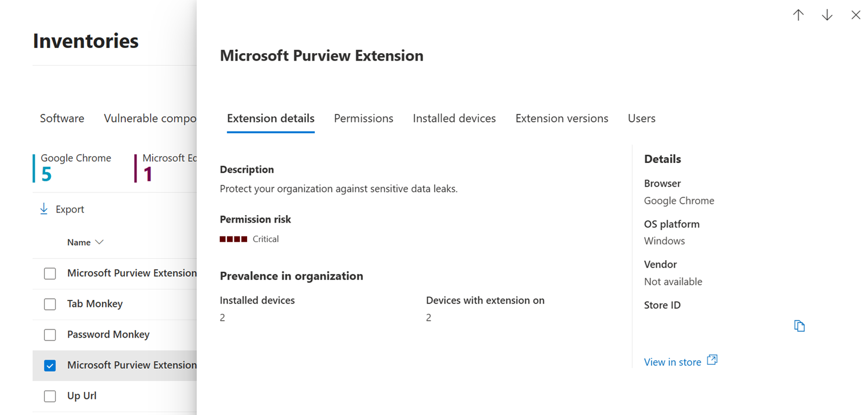Uncheck the selected Microsoft Purview Extension row
The height and width of the screenshot is (415, 868).
click(x=50, y=365)
